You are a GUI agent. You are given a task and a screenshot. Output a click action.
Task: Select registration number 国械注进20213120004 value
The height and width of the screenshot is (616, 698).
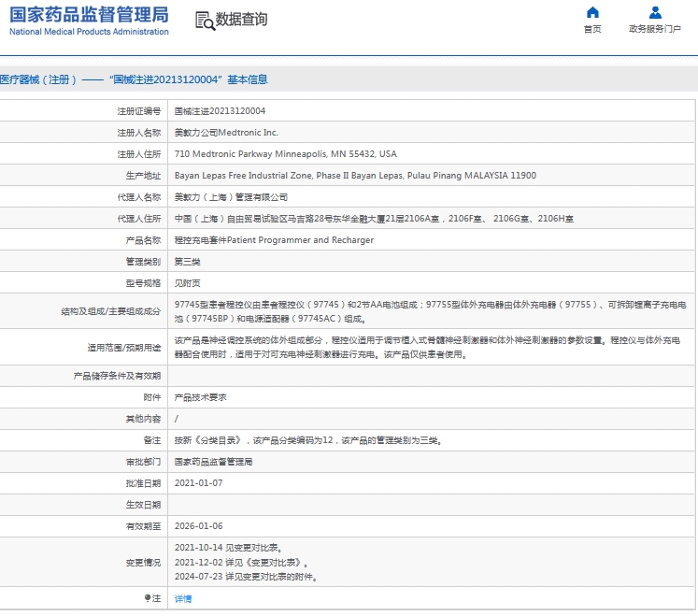tap(220, 111)
